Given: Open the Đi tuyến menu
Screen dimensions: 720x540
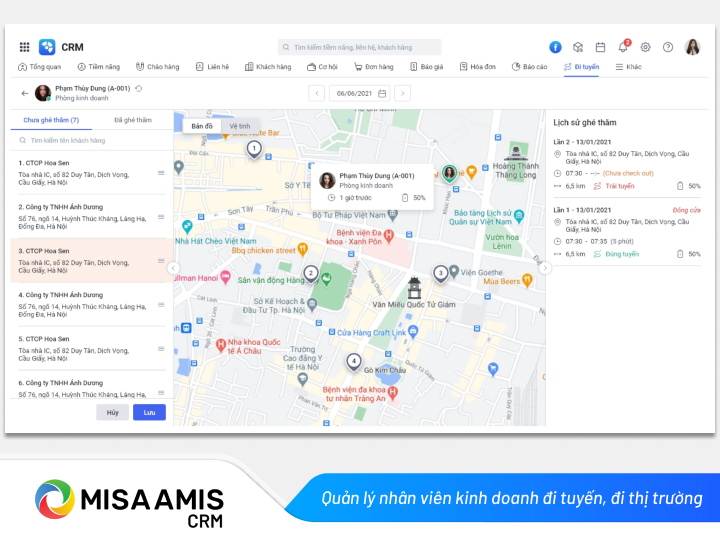Looking at the screenshot, I should click(581, 67).
